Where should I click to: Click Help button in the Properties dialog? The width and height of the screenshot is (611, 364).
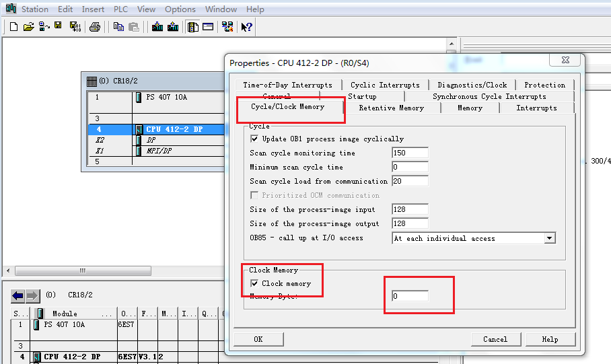(550, 339)
